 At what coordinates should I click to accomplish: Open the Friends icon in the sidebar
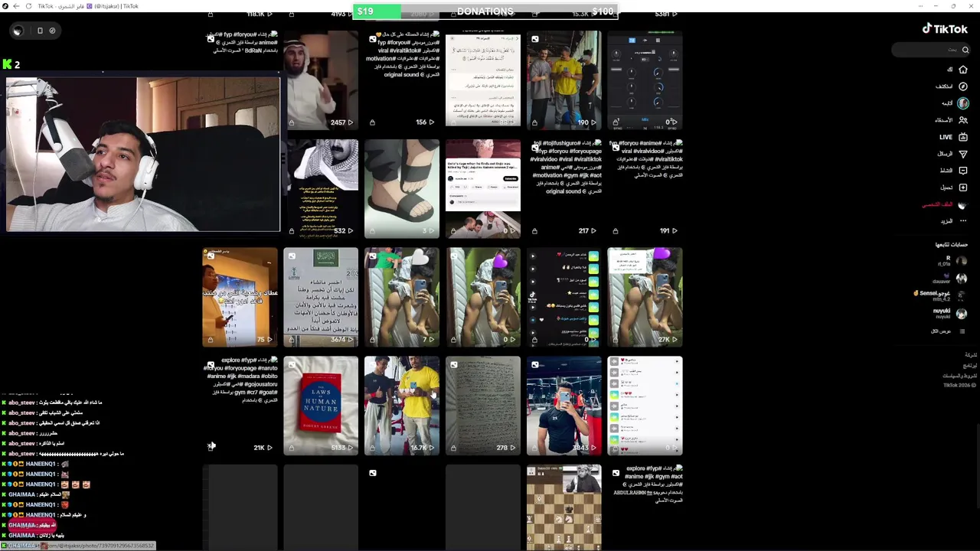[x=963, y=120]
